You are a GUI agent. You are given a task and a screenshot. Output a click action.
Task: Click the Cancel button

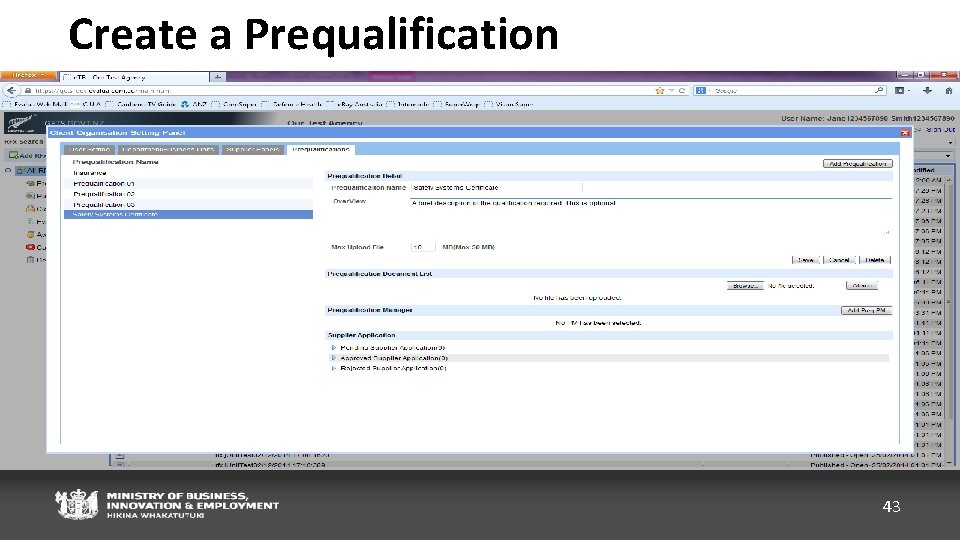coord(839,260)
